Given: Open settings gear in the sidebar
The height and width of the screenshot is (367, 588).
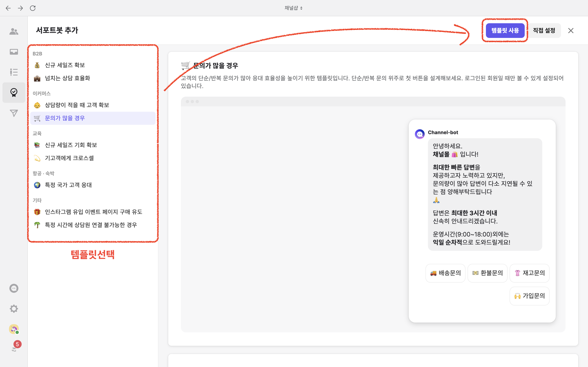Looking at the screenshot, I should click(x=14, y=309).
